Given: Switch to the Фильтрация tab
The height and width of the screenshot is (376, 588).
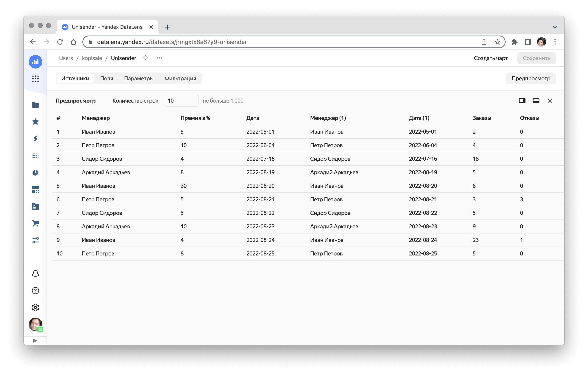Looking at the screenshot, I should coord(180,78).
